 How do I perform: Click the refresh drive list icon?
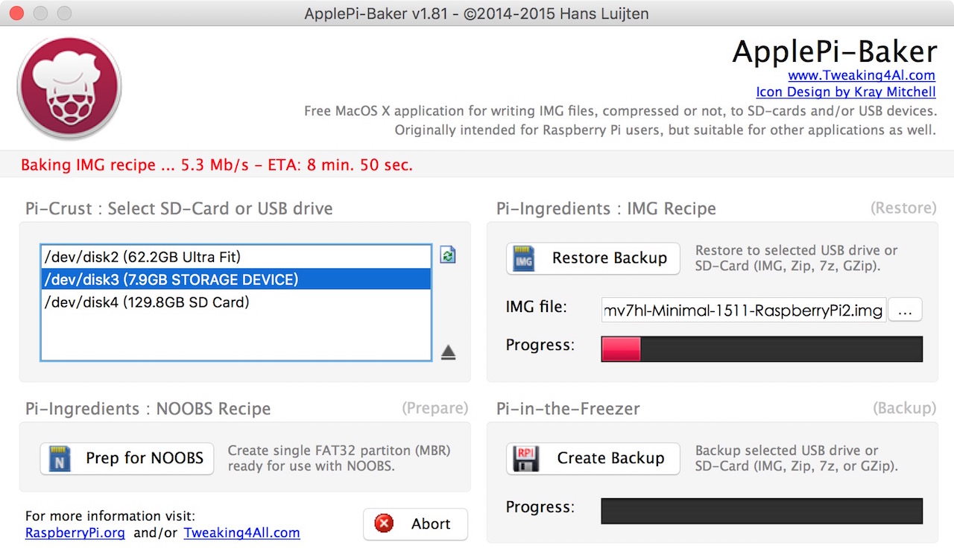tap(447, 255)
